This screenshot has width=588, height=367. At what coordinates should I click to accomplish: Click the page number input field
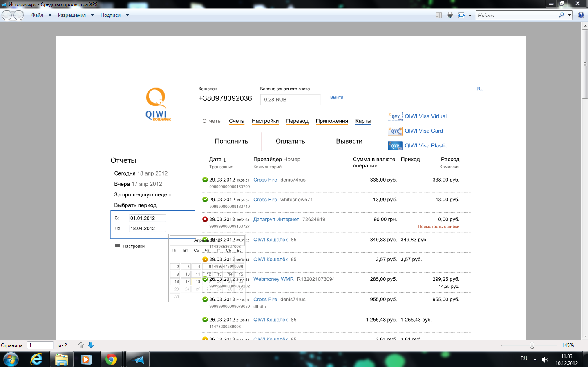tap(40, 345)
